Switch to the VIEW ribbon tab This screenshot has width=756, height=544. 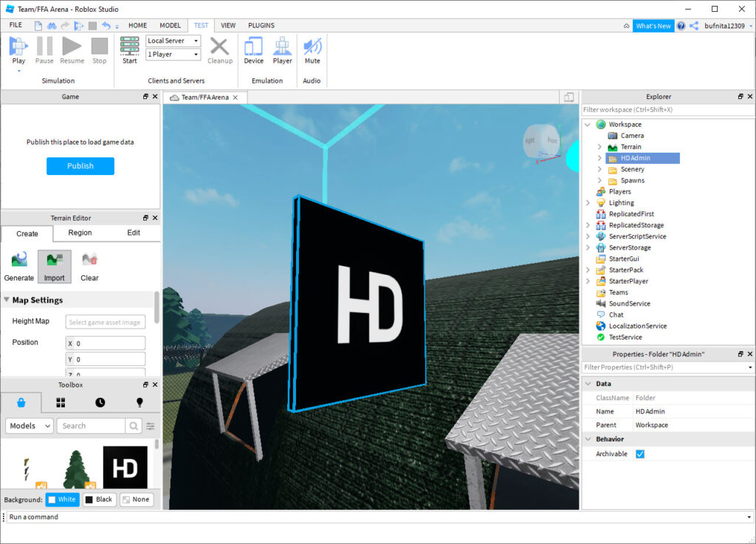coord(228,26)
